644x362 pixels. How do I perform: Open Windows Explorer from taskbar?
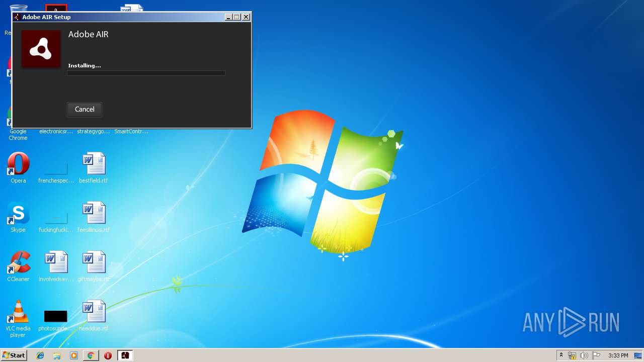(x=57, y=355)
